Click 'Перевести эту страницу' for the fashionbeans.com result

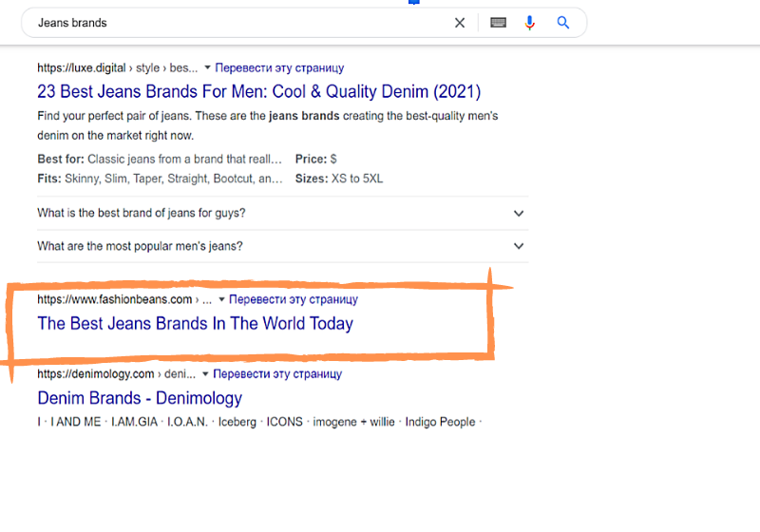294,299
